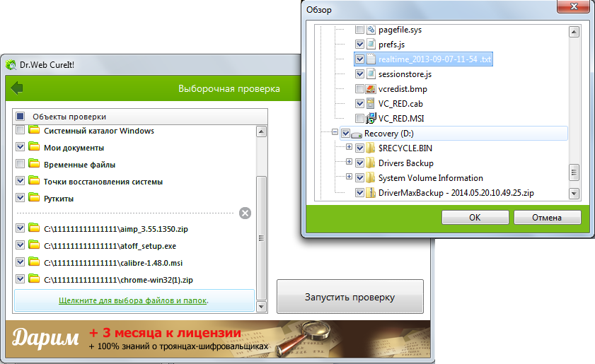Click the Объекты проверки list scrollbar thumb
This screenshot has height=364, width=595.
pos(262,238)
